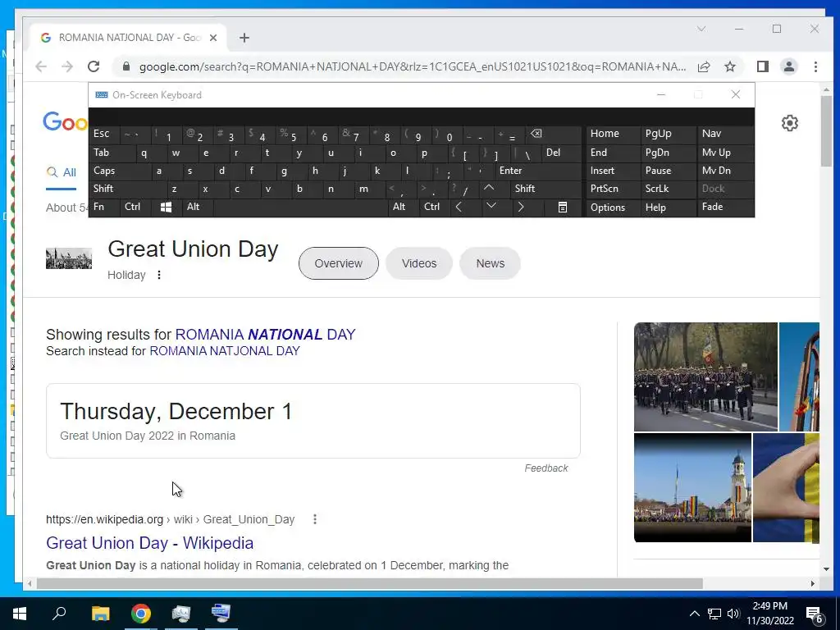Toggle the Fade key on On-Screen Keyboard

725,207
